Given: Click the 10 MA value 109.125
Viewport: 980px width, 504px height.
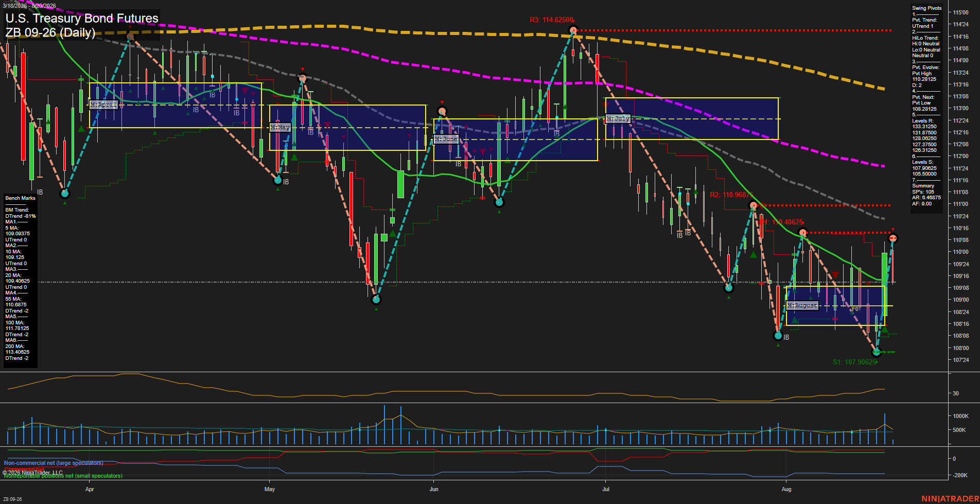Looking at the screenshot, I should coord(15,257).
